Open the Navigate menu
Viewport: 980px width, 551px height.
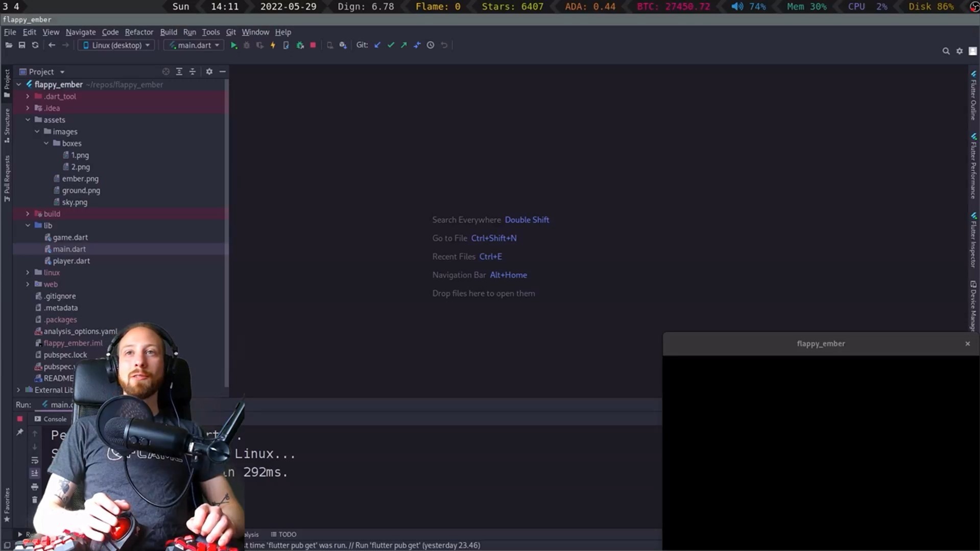[x=81, y=32]
